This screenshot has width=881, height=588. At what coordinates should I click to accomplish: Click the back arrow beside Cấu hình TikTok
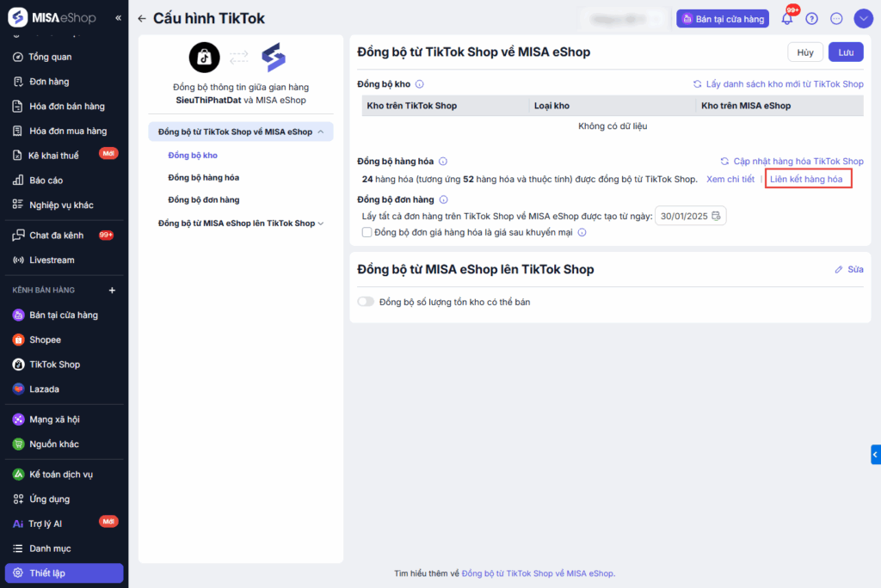(x=142, y=18)
